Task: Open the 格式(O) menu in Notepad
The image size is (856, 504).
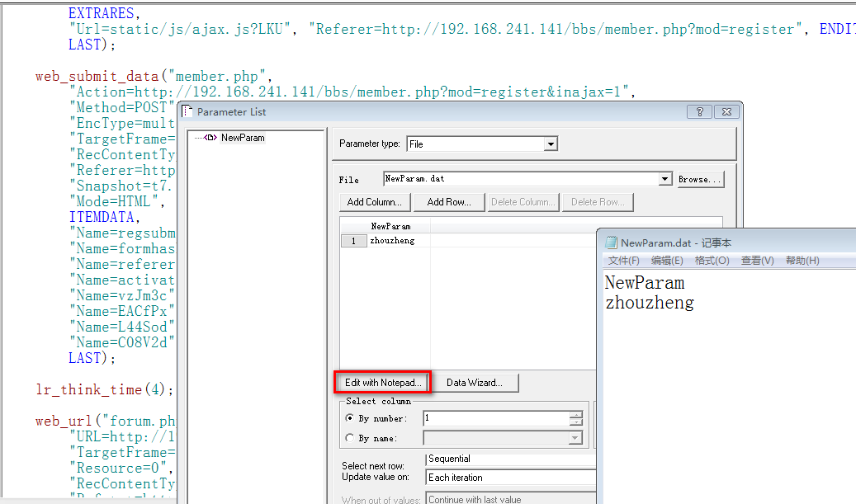Action: tap(713, 260)
